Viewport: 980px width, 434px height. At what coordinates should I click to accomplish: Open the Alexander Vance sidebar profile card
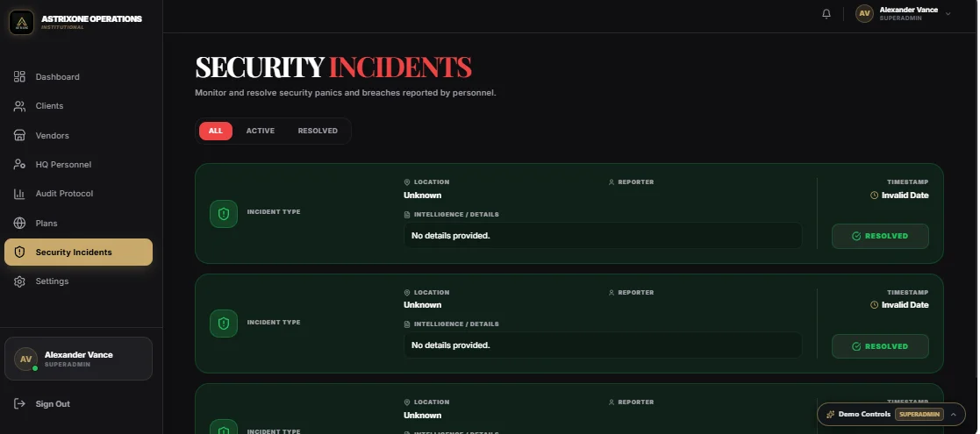(78, 359)
